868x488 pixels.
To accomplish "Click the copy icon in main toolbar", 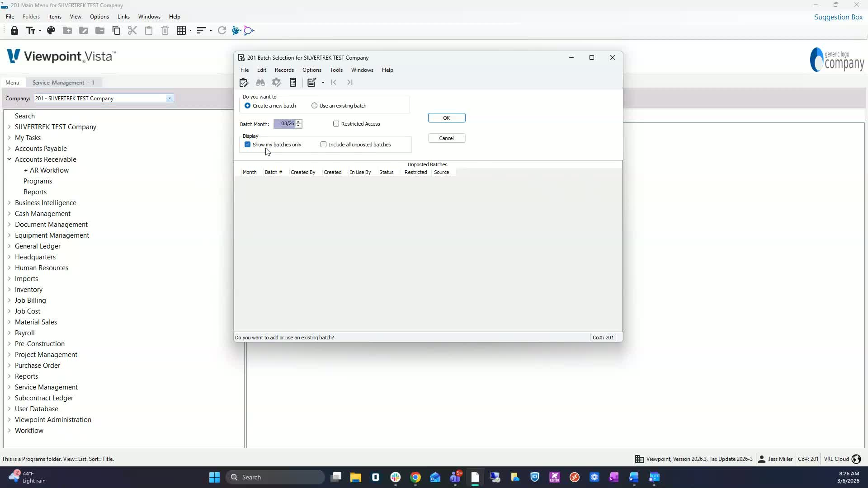I will [116, 31].
